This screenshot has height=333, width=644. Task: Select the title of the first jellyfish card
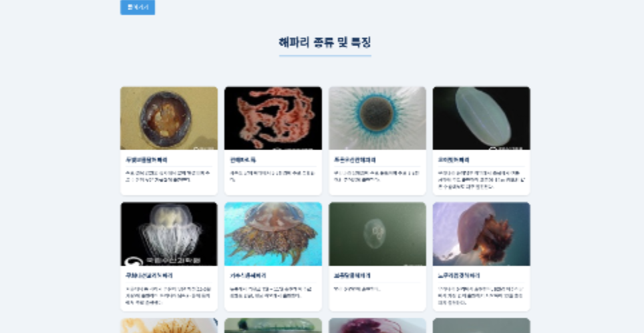(146, 160)
